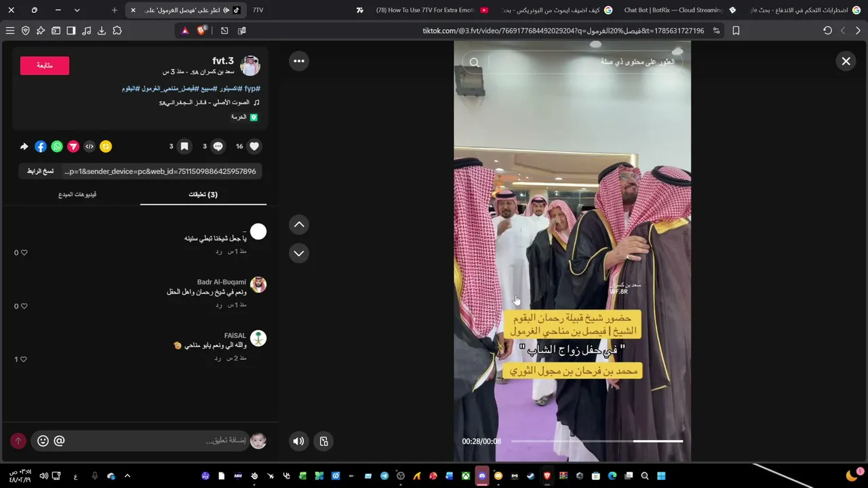The image size is (868, 488).
Task: Open Brave Leo AI sparkle icon
Action: (x=41, y=30)
